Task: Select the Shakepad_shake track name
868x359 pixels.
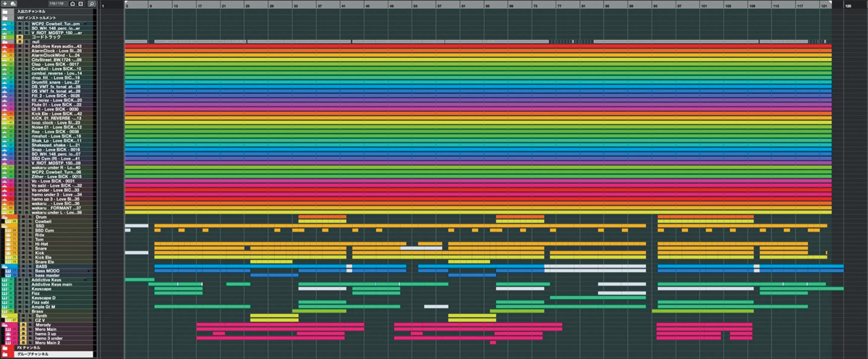Action: click(x=56, y=144)
